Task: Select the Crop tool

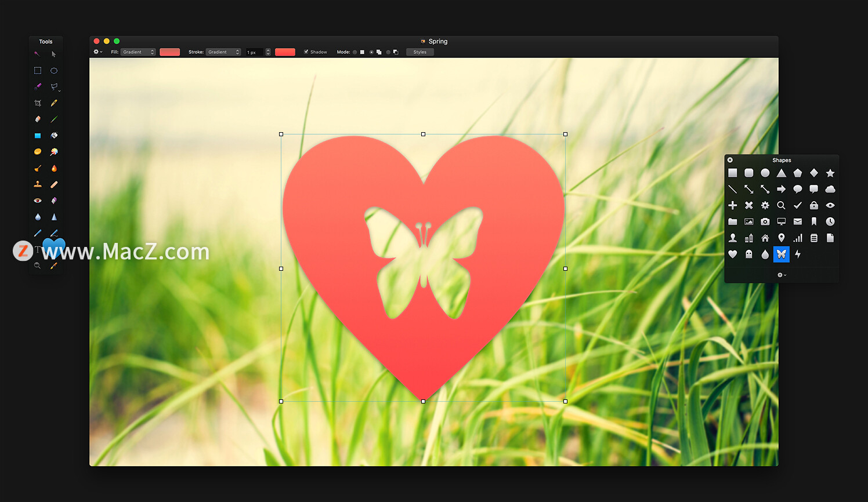Action: click(38, 103)
